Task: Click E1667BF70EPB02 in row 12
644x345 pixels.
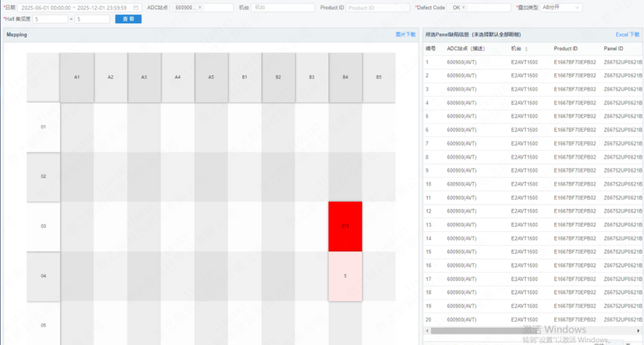Action: tap(575, 212)
